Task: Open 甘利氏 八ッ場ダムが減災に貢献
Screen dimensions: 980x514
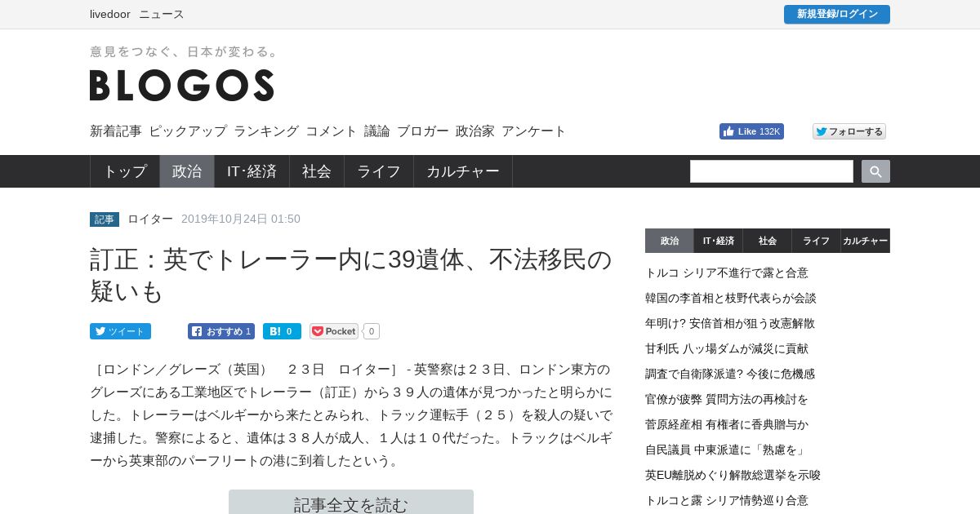Action: tap(727, 348)
